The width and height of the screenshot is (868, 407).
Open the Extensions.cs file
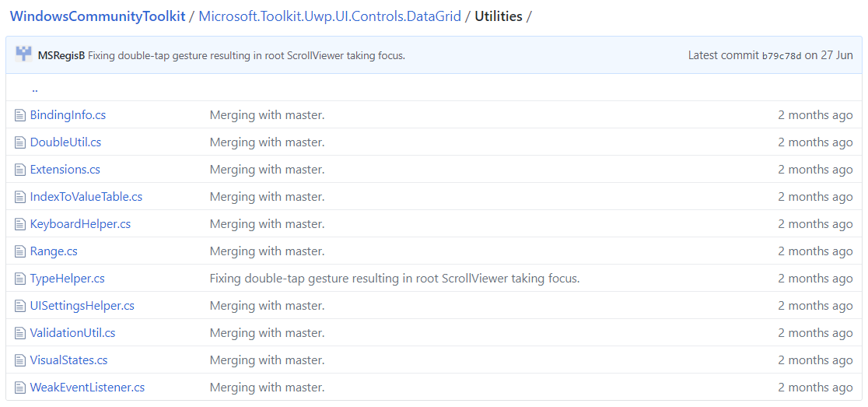pyautogui.click(x=65, y=170)
